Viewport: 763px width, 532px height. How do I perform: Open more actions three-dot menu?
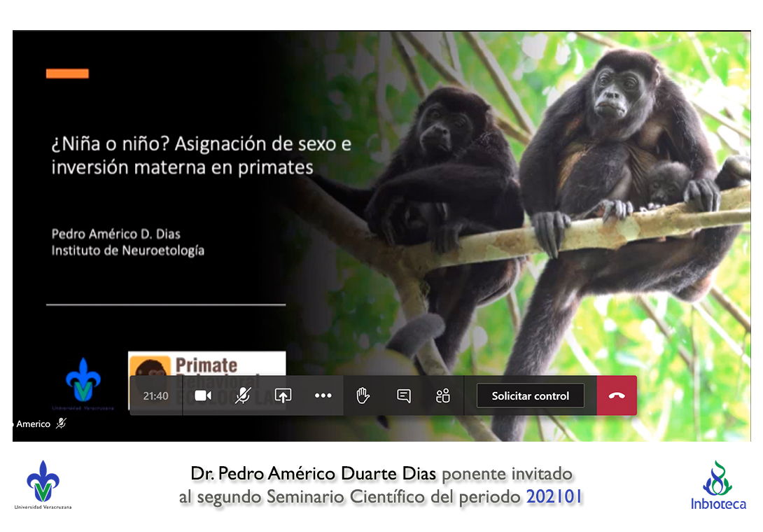tap(323, 395)
